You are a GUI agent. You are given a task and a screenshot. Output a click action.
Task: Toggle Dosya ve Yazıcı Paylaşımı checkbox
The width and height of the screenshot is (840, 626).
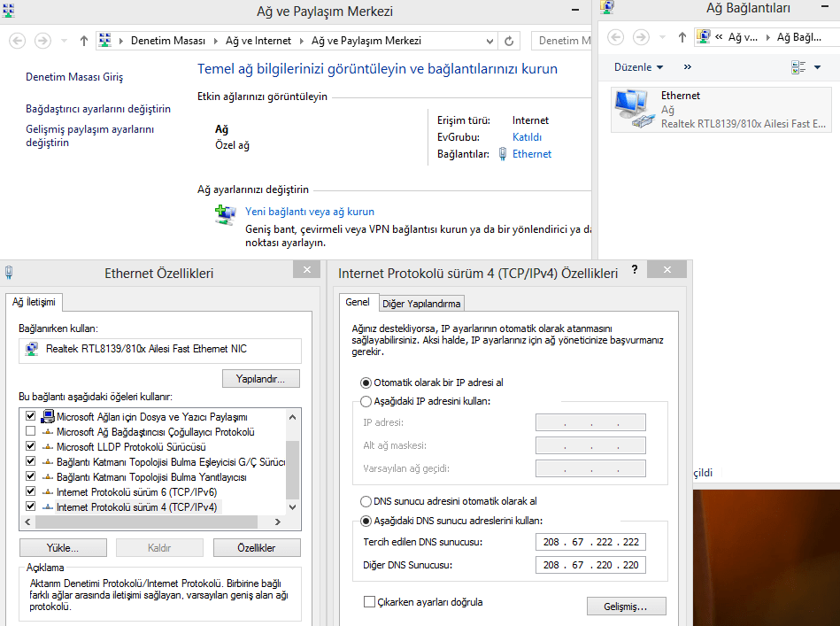tap(30, 416)
